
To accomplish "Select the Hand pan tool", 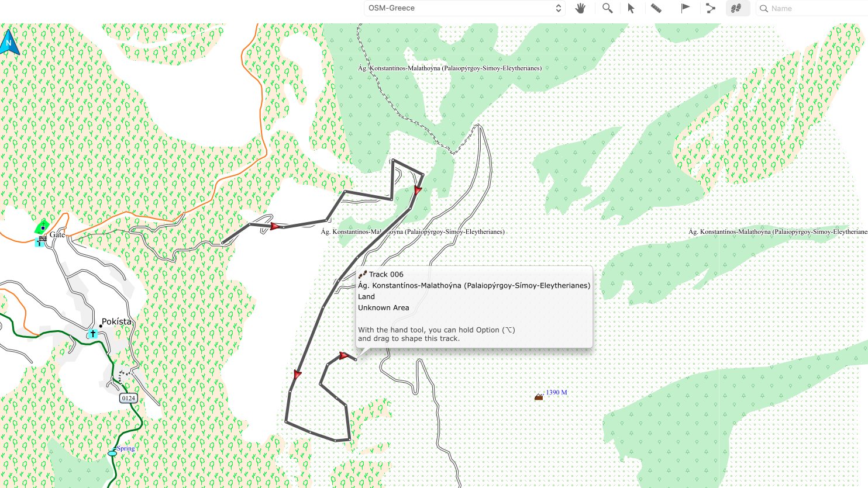I will point(580,8).
